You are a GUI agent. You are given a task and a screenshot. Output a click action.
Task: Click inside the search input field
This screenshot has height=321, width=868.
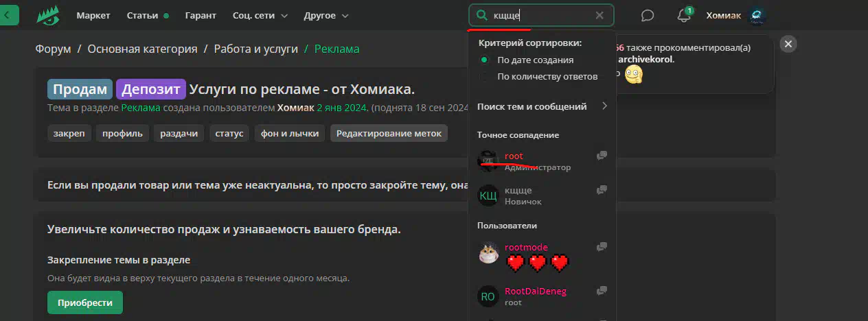click(541, 15)
